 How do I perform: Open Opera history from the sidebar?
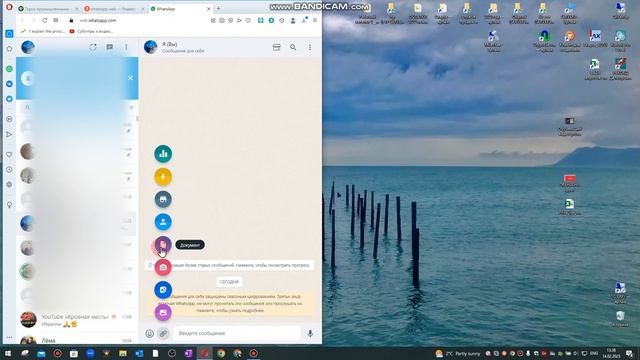[9, 169]
